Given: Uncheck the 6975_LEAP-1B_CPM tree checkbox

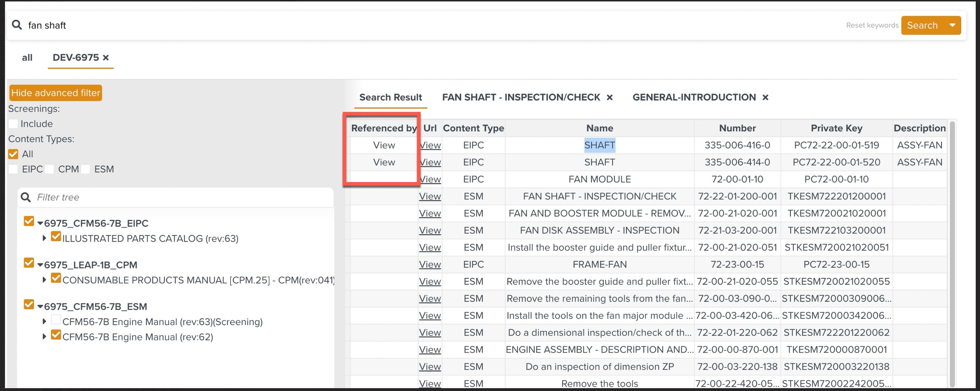Looking at the screenshot, I should [29, 262].
